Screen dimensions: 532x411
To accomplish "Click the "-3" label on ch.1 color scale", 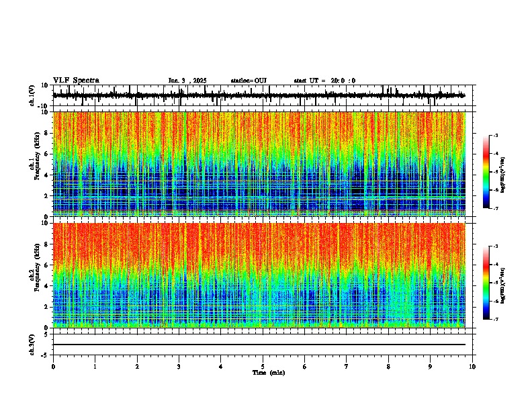I will coord(495,135).
